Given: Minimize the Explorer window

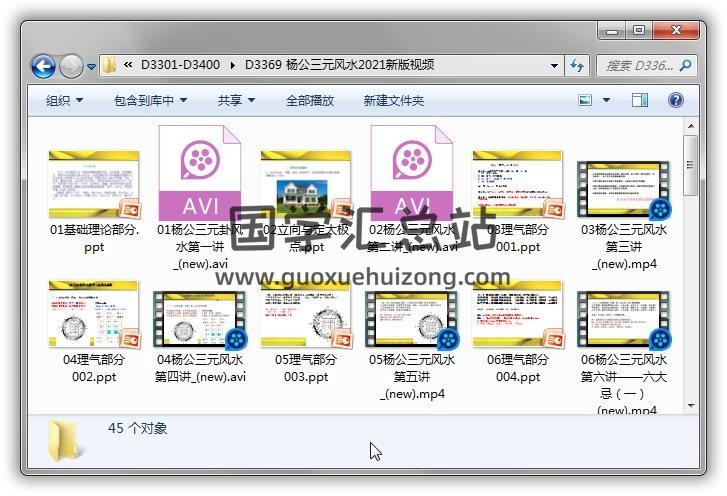Looking at the screenshot, I should point(612,32).
